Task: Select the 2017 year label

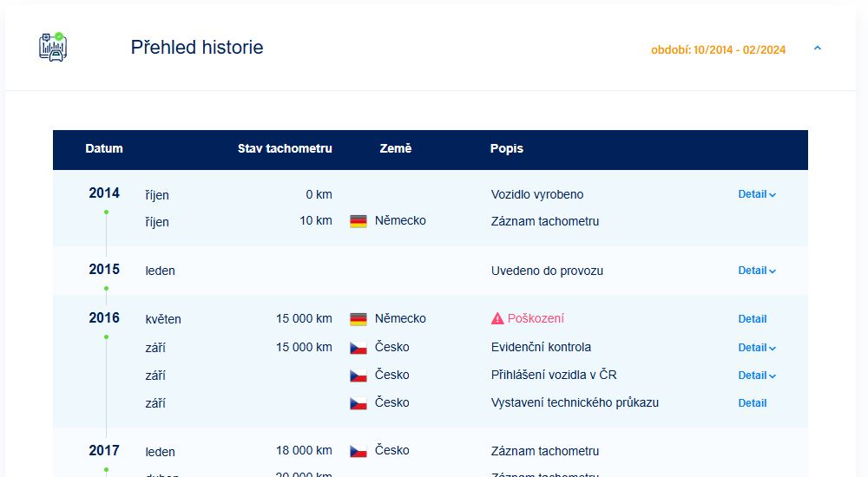Action: (x=104, y=451)
